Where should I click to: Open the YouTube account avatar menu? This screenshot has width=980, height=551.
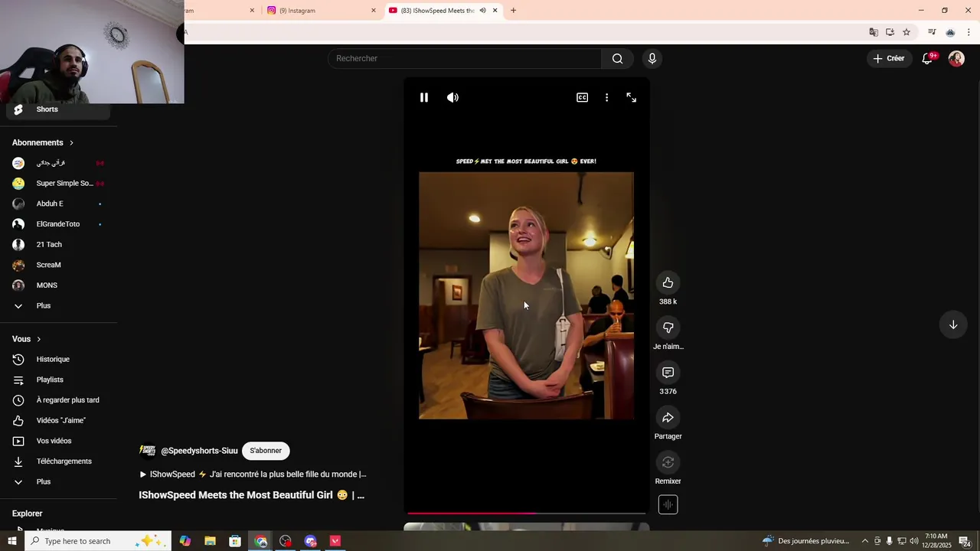click(956, 58)
